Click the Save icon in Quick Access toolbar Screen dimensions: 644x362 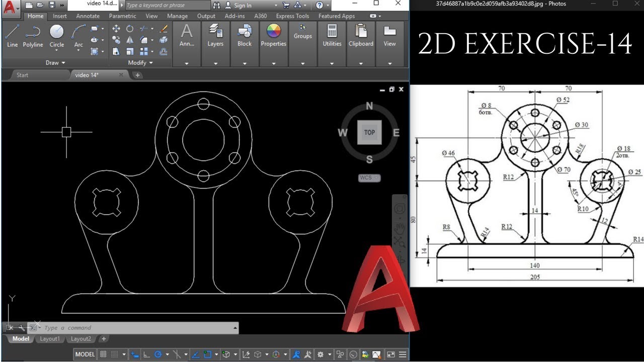click(51, 5)
